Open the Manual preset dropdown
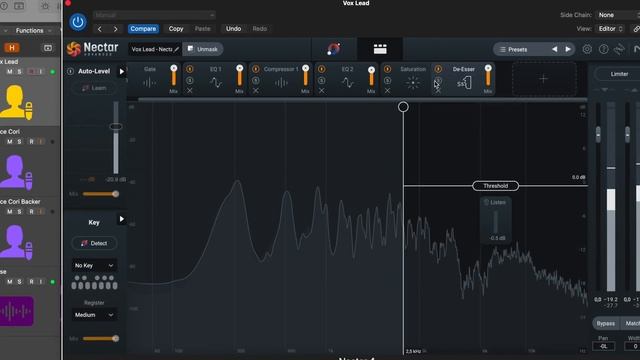The width and height of the screenshot is (640, 360). [154, 15]
